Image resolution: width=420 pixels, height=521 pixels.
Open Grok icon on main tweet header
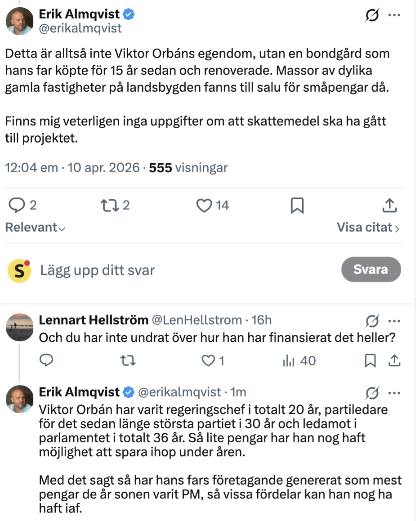373,16
